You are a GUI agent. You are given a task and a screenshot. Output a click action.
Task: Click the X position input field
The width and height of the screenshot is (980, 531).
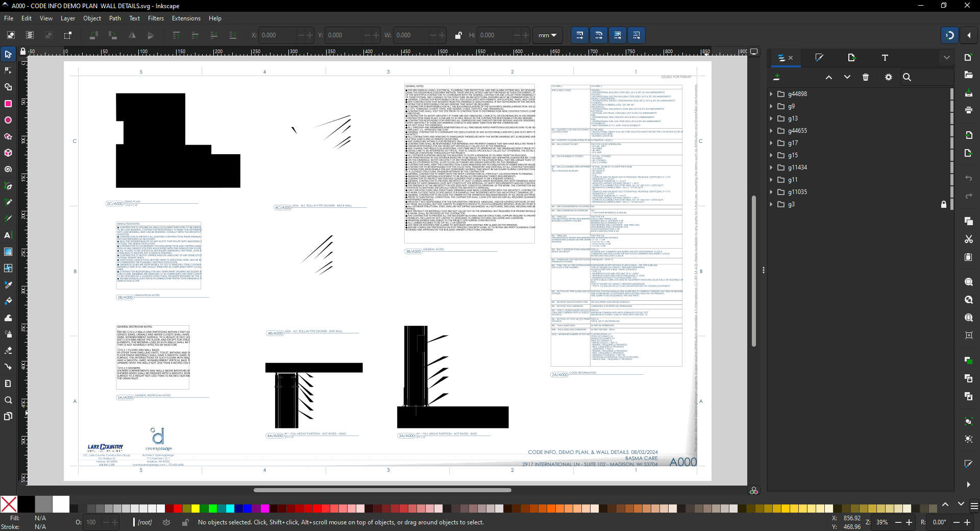point(278,35)
